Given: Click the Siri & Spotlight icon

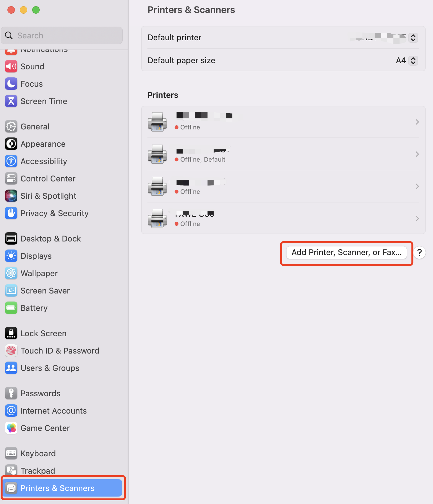Looking at the screenshot, I should click(x=11, y=196).
